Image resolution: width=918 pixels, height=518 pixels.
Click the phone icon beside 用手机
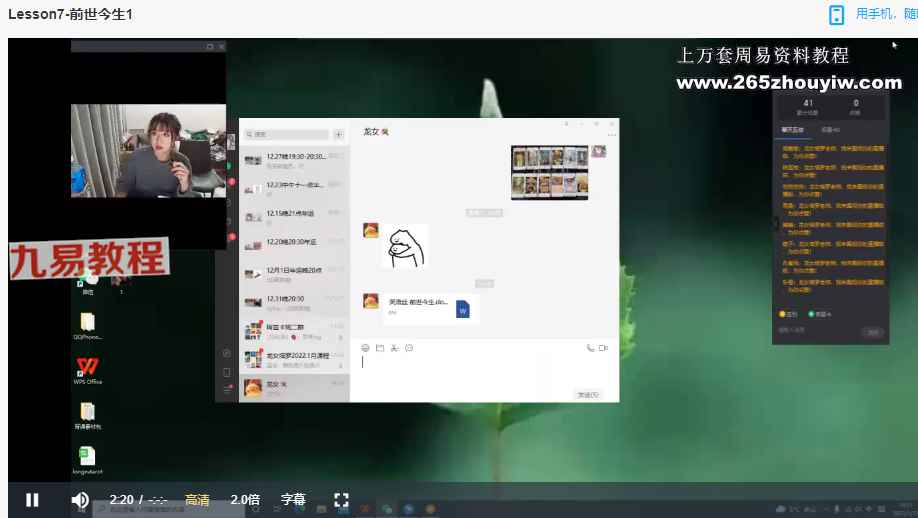point(837,15)
